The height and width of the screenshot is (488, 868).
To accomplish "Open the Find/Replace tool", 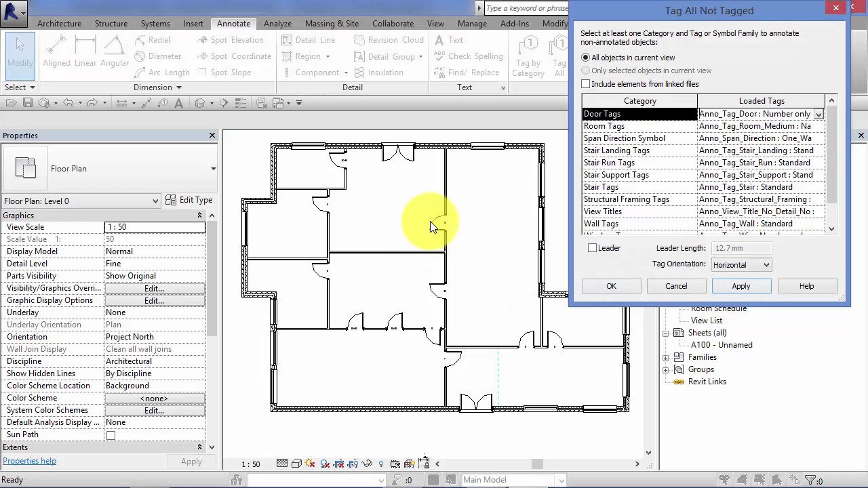I will (467, 73).
